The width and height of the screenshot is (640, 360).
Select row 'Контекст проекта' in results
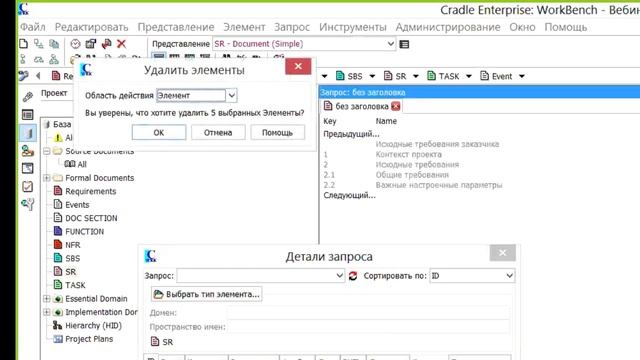coord(408,154)
